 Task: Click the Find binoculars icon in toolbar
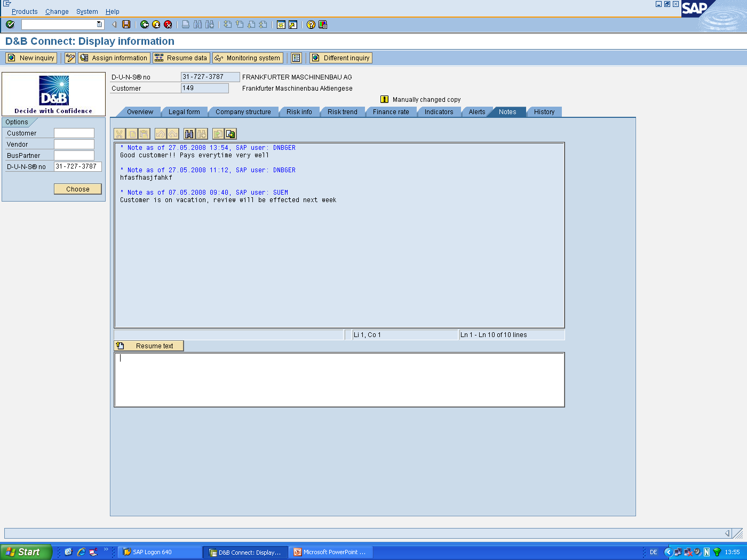pos(198,25)
